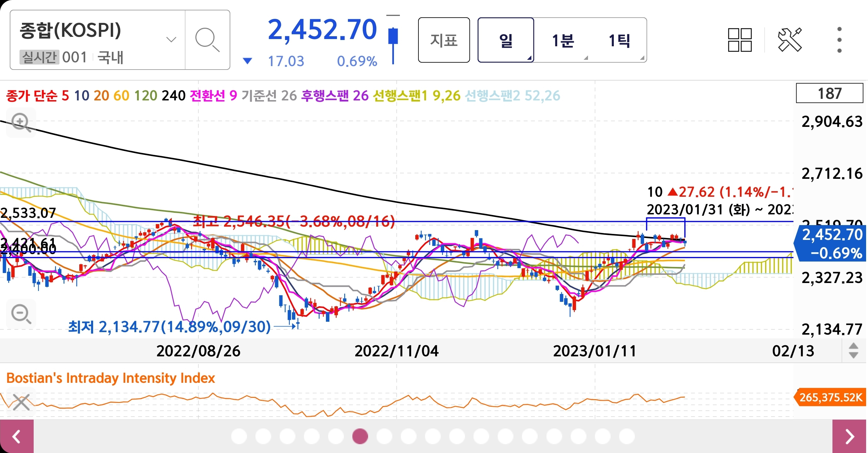
Task: Zoom out chart with minus magnifier
Action: pos(21,314)
